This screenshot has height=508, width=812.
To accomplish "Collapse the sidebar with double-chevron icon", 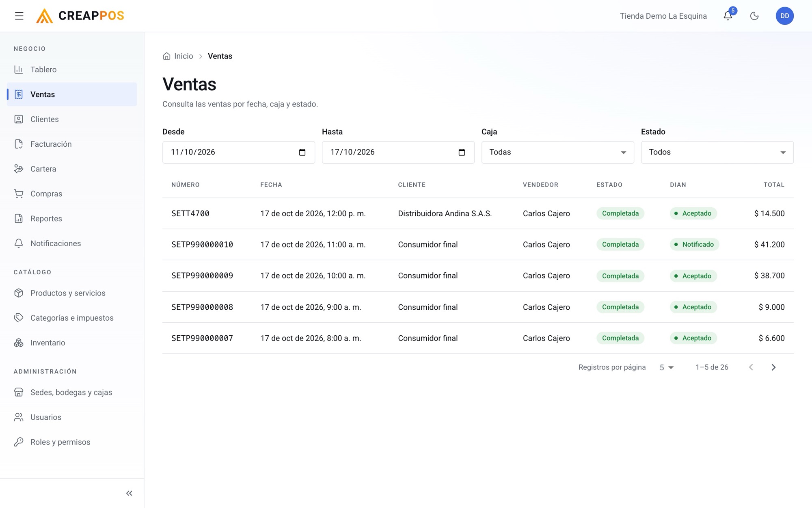I will (x=129, y=493).
